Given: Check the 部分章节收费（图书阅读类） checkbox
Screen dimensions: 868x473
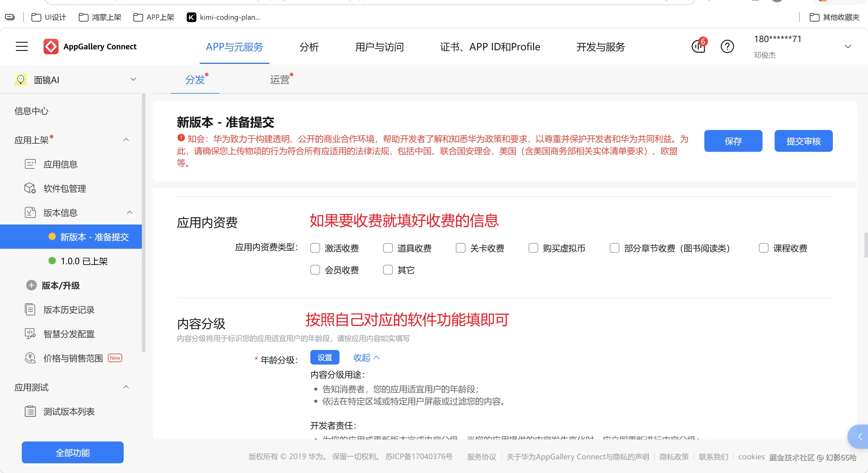Looking at the screenshot, I should click(x=615, y=248).
